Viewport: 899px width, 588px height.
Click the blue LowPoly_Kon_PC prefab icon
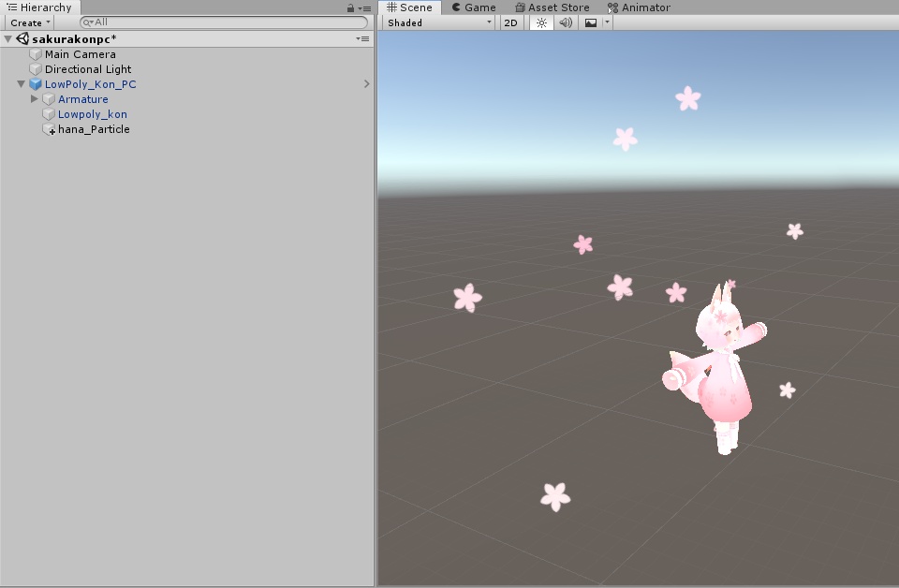click(x=36, y=84)
